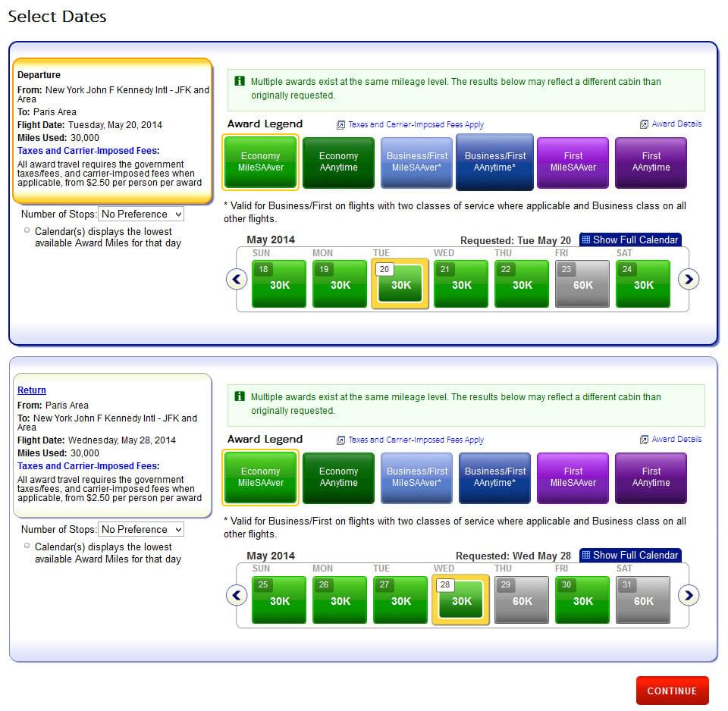Click 'Flight Date: Wednesday, May 28, 2014' text
This screenshot has width=728, height=711.
tap(96, 440)
